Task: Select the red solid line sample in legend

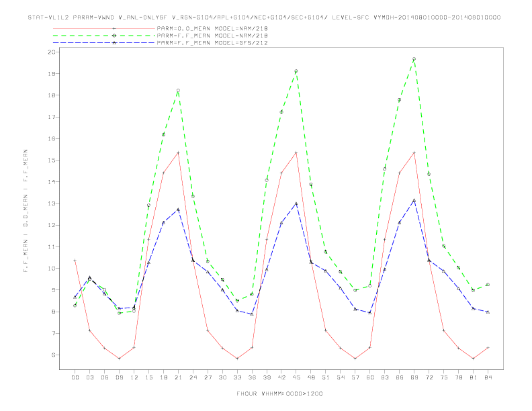Action: (104, 28)
